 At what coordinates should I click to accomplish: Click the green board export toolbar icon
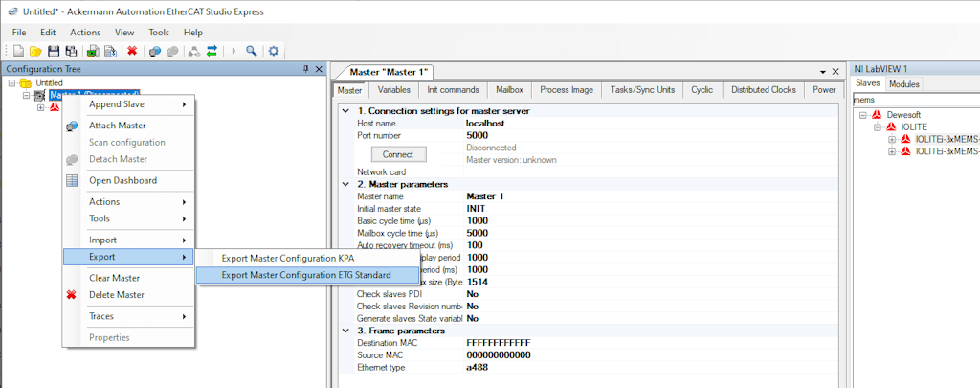pos(93,52)
